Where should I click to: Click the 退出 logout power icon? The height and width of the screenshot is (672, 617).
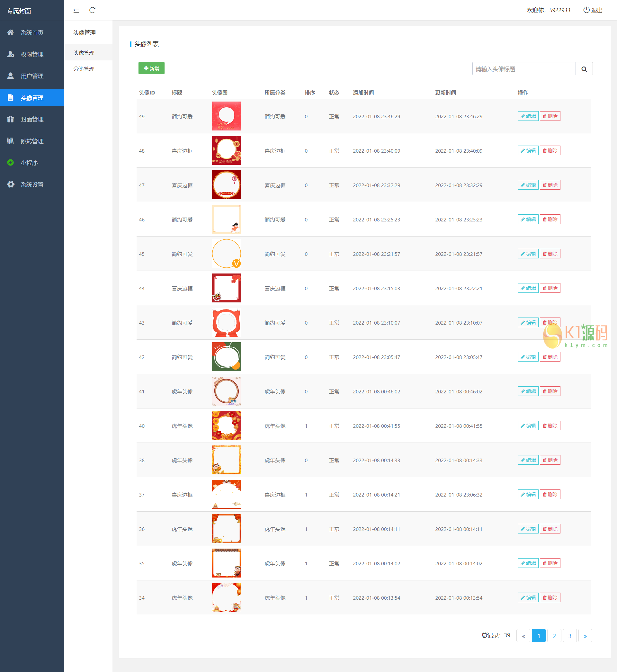(x=586, y=10)
